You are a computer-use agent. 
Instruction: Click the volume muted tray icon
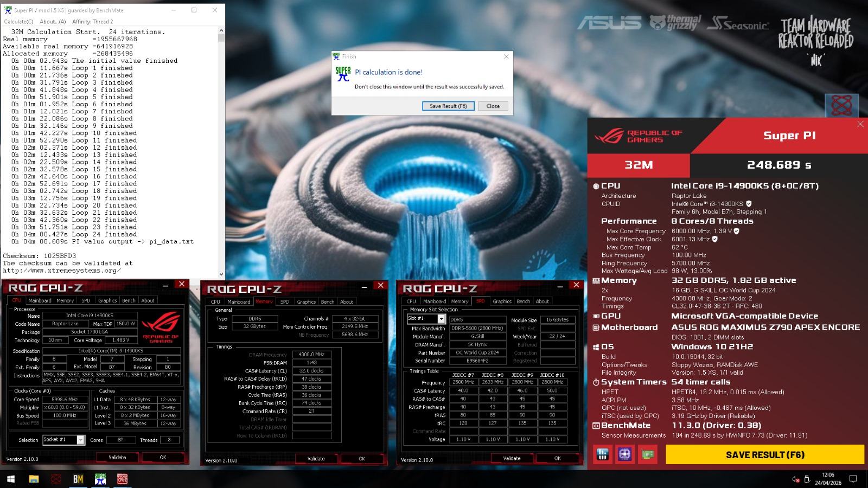click(795, 479)
